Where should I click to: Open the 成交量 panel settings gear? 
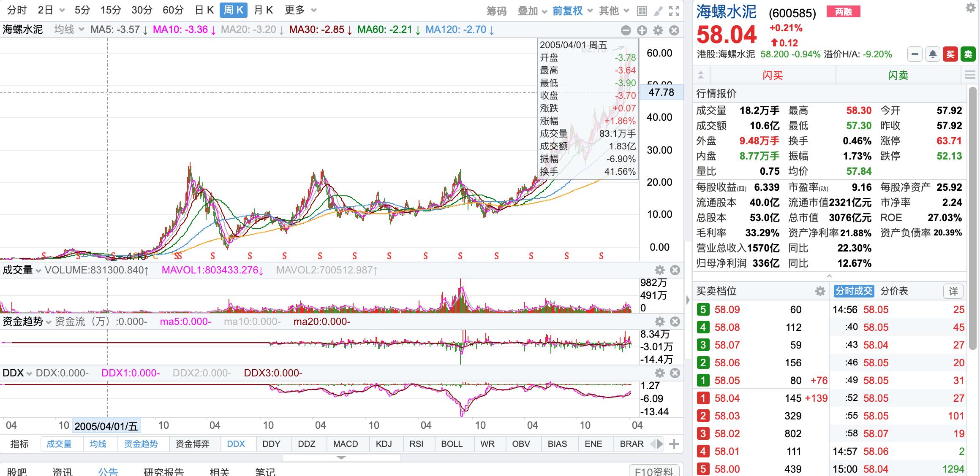(x=659, y=270)
